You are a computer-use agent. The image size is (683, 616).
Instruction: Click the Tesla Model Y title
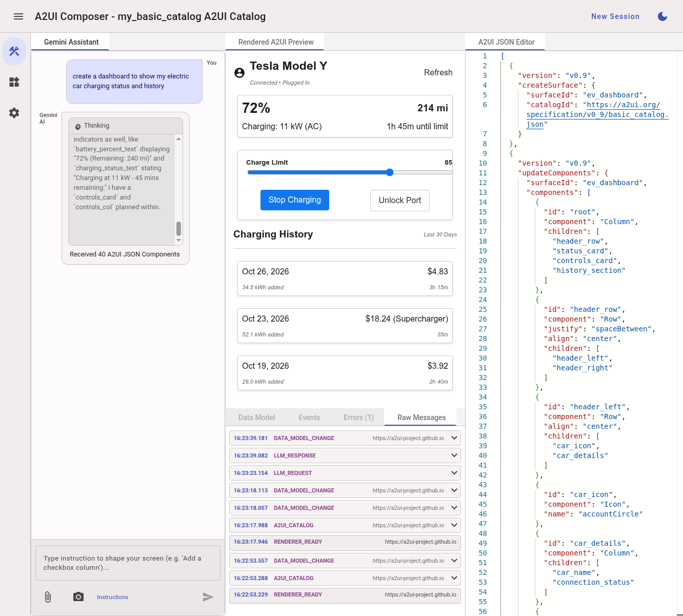click(288, 66)
